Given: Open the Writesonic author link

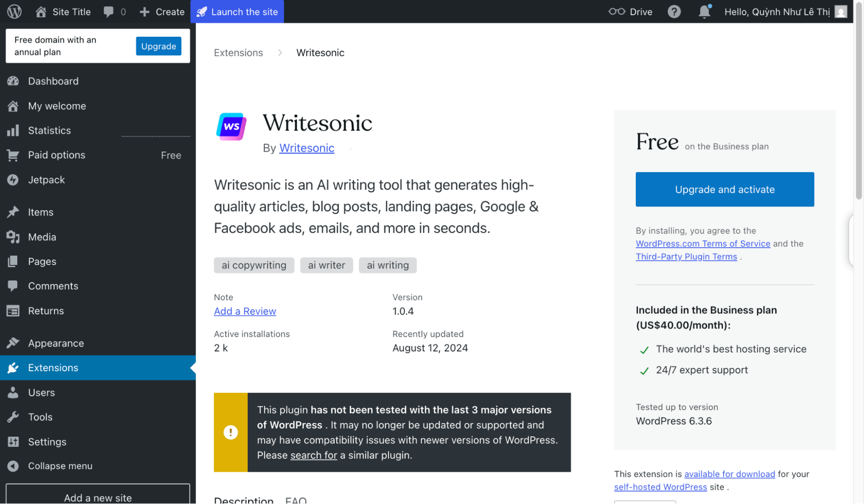Looking at the screenshot, I should 306,148.
